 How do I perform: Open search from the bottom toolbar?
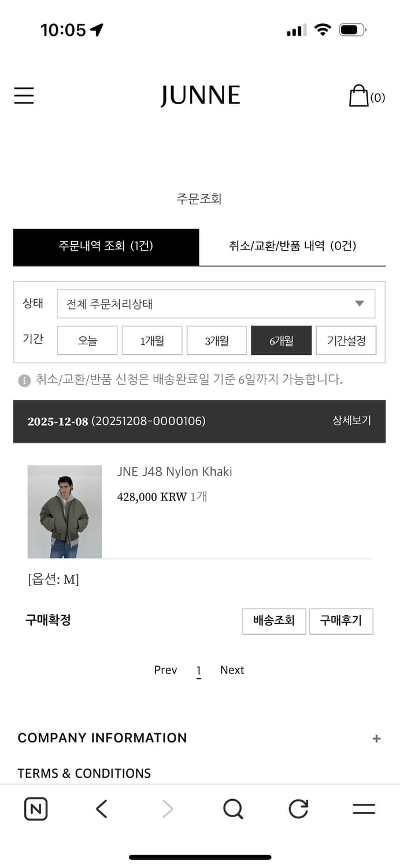pos(232,809)
